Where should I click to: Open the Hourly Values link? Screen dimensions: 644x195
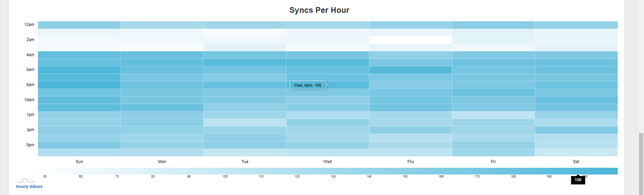click(x=29, y=186)
